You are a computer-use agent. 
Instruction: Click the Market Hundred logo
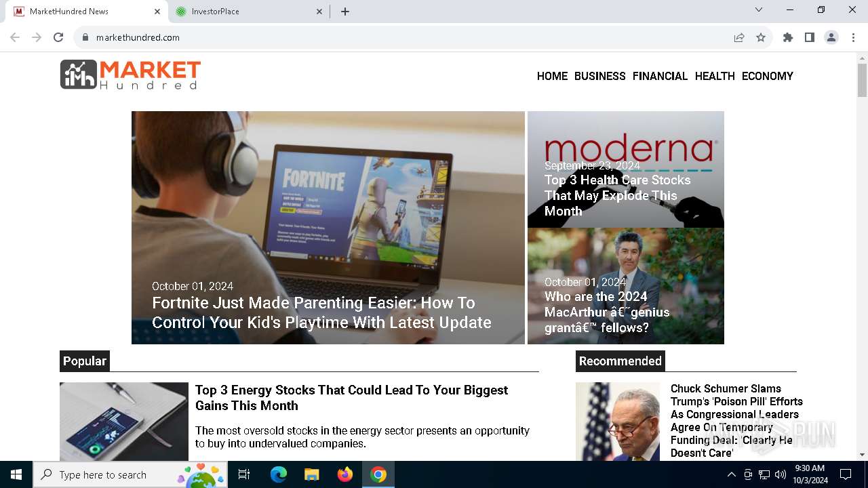tap(130, 75)
